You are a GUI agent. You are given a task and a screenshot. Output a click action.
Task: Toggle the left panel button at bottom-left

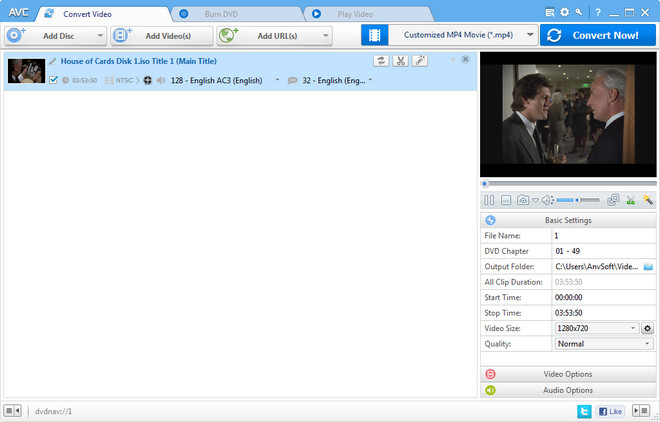[x=13, y=411]
